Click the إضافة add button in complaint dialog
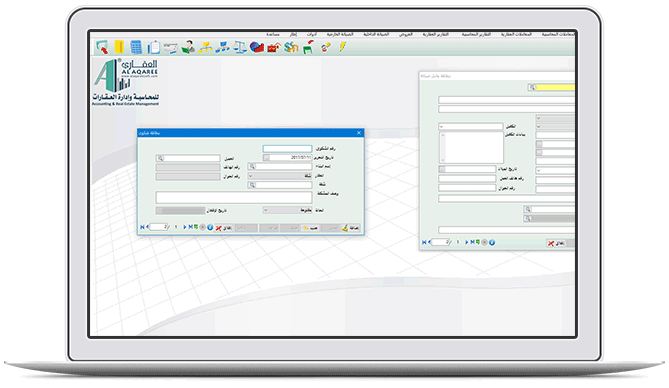Screen dimensions: 669x388 pos(351,228)
